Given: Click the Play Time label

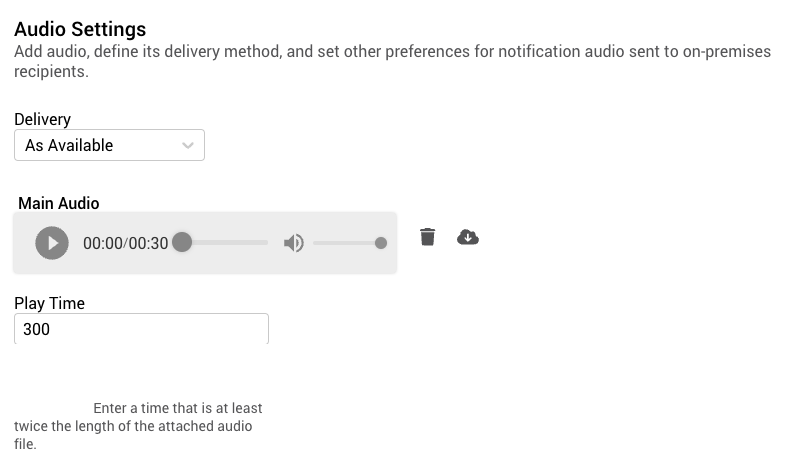Looking at the screenshot, I should click(x=49, y=303).
